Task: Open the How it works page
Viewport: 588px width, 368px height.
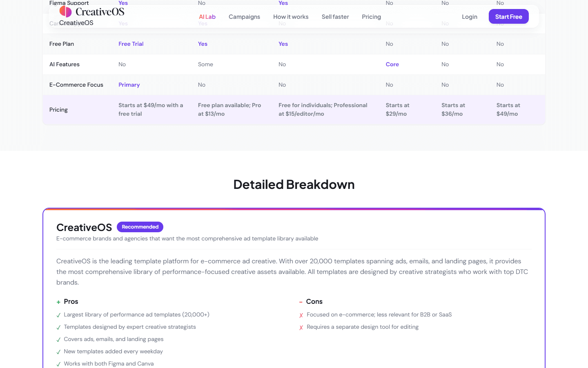Action: [291, 17]
